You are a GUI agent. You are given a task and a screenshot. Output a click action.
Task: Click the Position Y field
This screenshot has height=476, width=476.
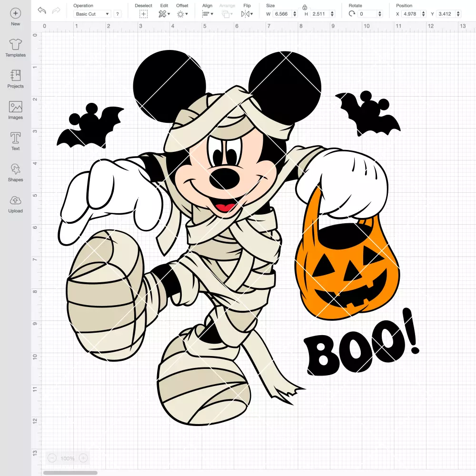(446, 14)
